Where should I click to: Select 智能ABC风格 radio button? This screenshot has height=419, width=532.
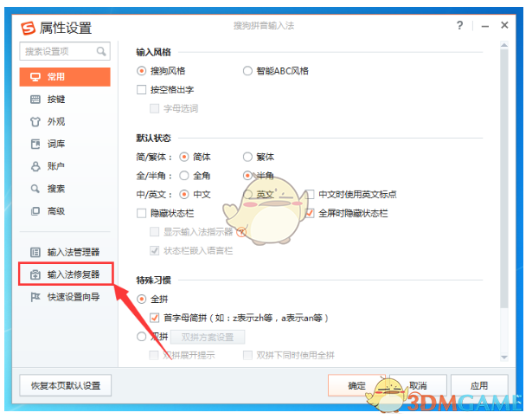click(x=247, y=71)
